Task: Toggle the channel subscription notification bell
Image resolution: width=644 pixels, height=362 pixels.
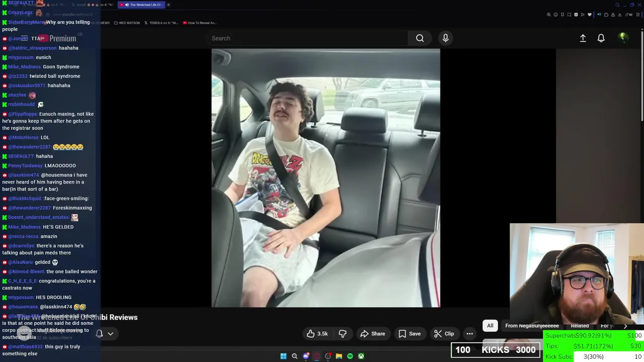Action: (99, 333)
